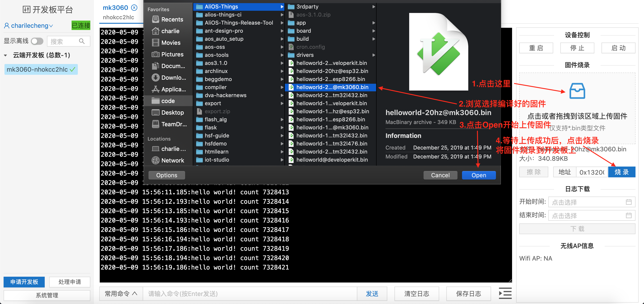Screen dimensions: 644x304
Task: Click the 下载 log download button
Action: click(x=577, y=229)
